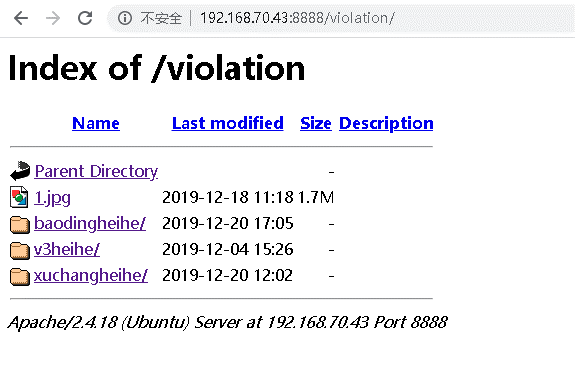Open the 1.jpg file link
The width and height of the screenshot is (575, 377).
[x=52, y=198]
